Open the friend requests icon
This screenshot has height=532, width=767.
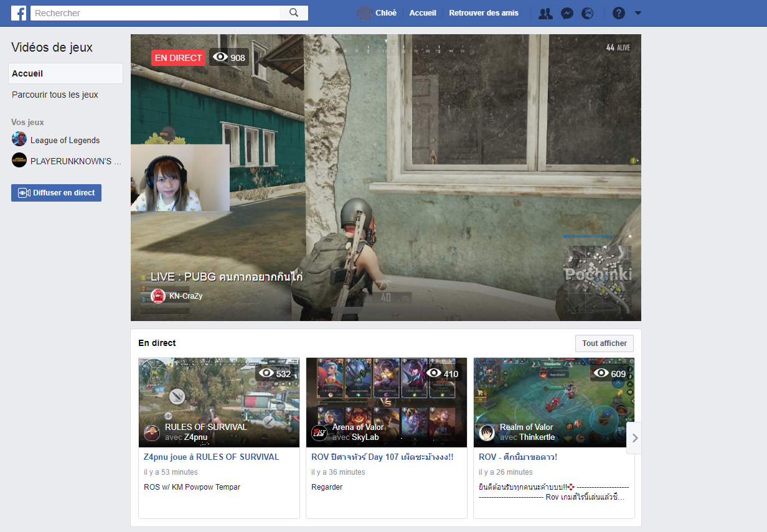tap(545, 13)
